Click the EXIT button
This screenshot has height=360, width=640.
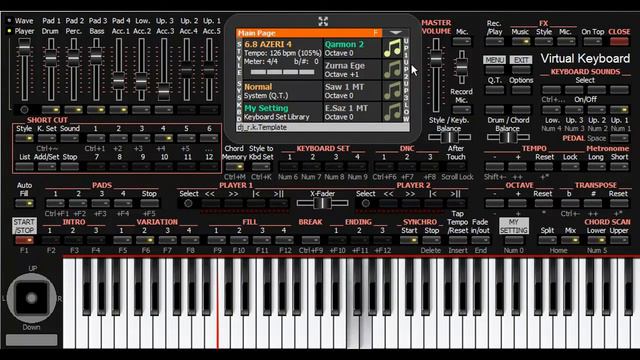click(521, 60)
